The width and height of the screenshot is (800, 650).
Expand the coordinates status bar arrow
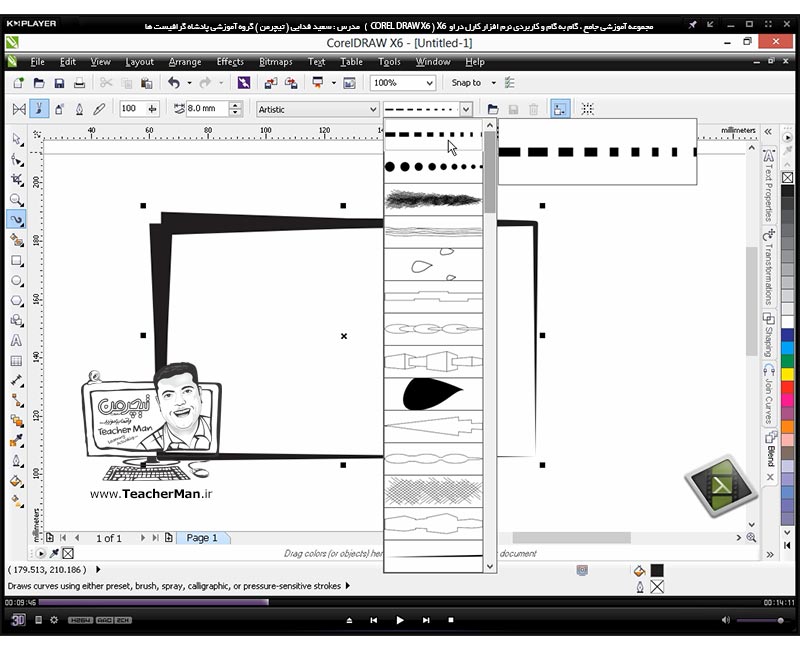tap(98, 569)
